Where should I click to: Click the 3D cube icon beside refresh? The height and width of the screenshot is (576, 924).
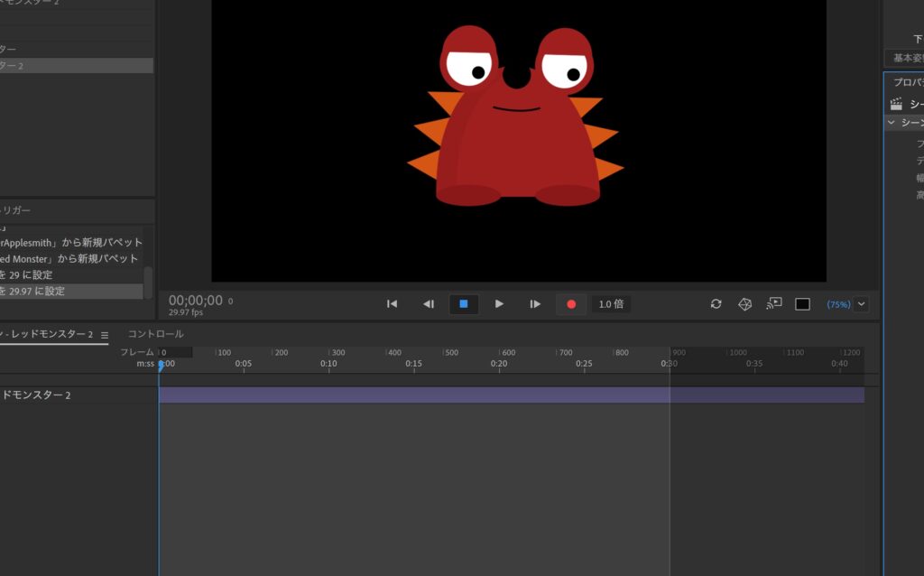click(744, 304)
